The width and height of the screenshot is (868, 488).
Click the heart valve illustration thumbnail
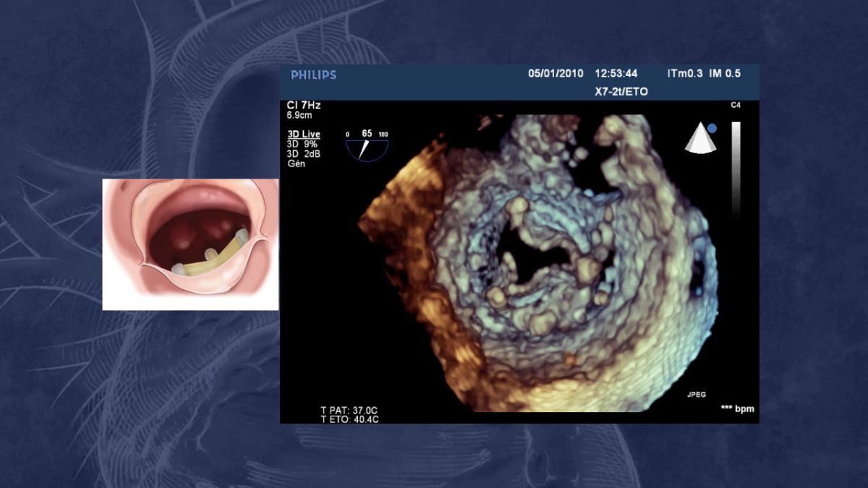point(190,244)
